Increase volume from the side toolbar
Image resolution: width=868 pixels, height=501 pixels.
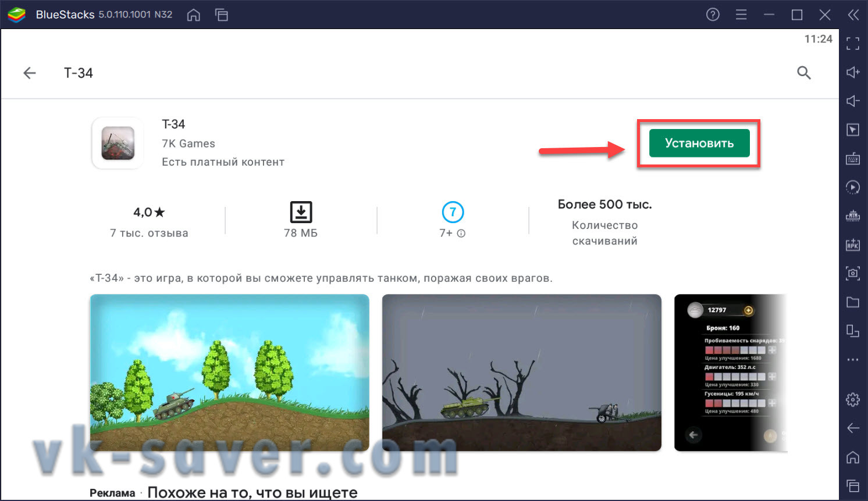pos(853,72)
